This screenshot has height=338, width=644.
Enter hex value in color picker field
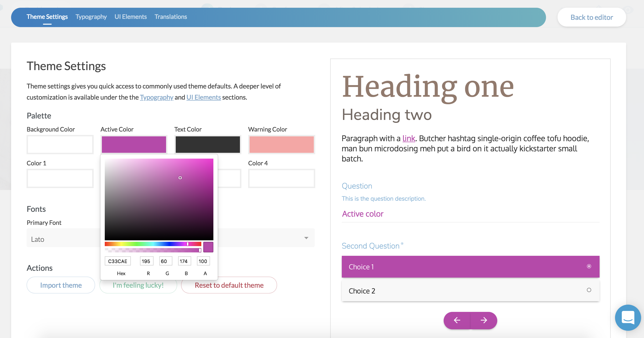tap(119, 261)
